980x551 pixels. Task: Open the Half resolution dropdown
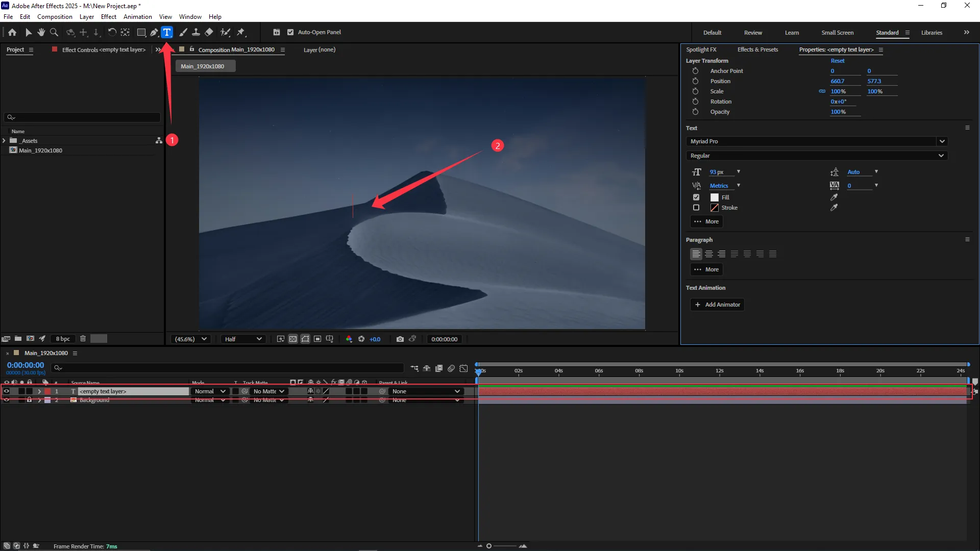(243, 339)
